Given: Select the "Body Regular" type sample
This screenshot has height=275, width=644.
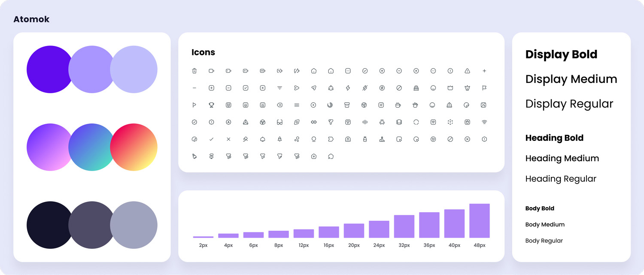Looking at the screenshot, I should [544, 241].
